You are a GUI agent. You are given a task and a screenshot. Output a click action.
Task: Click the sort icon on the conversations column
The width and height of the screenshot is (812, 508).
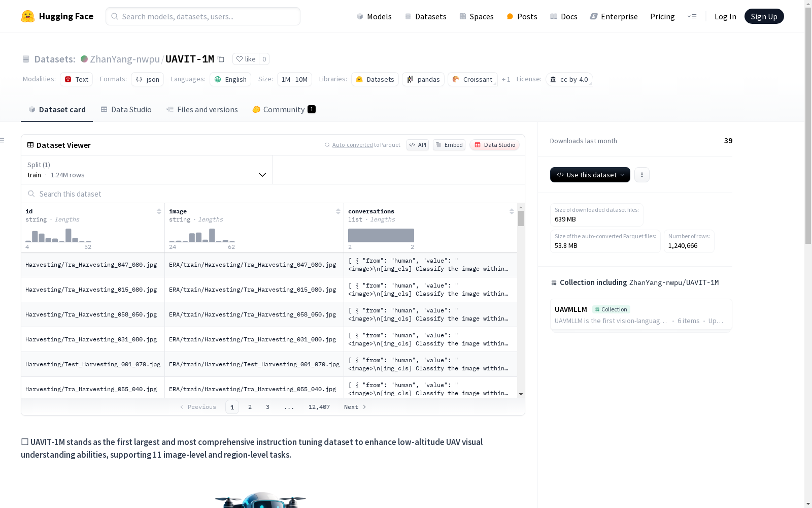coord(512,211)
